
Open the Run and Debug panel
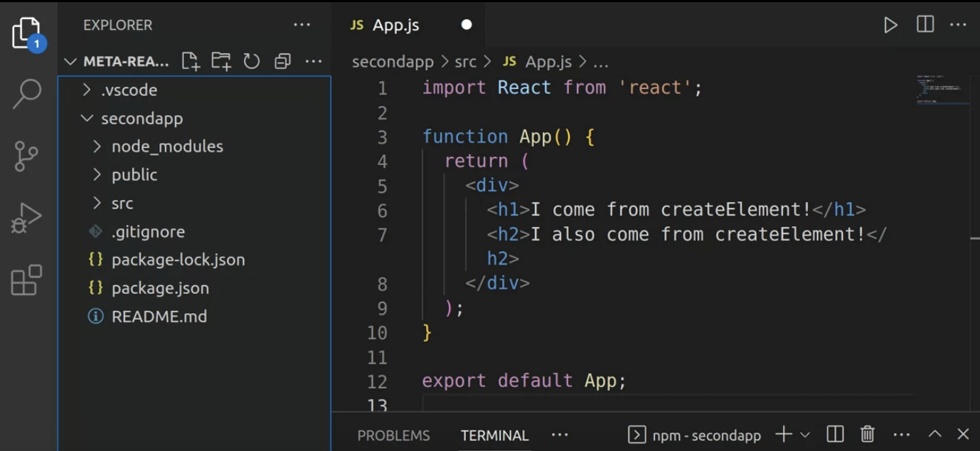(x=27, y=217)
